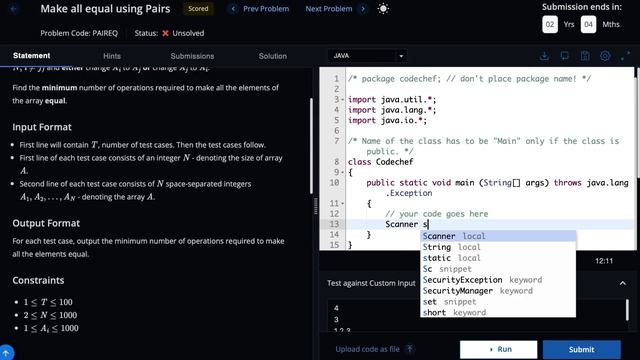Open the Submissions tab
Viewport: 640px width, 360px height.
pos(192,56)
